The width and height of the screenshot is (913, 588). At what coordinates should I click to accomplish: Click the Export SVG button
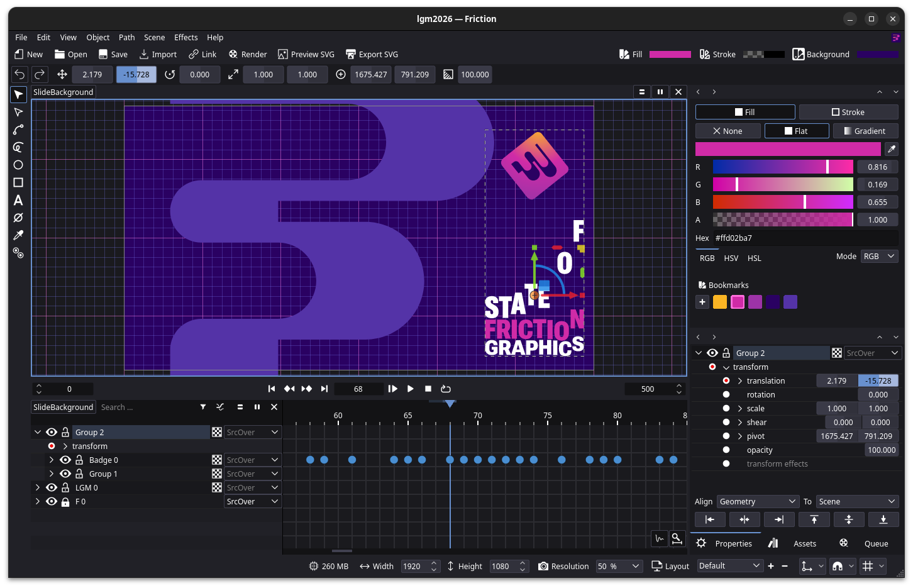[372, 54]
